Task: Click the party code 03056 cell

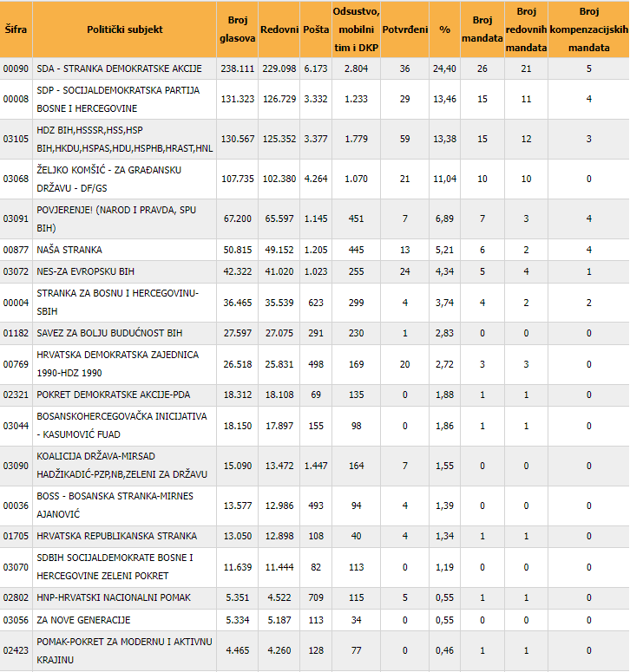Action: click(x=16, y=621)
